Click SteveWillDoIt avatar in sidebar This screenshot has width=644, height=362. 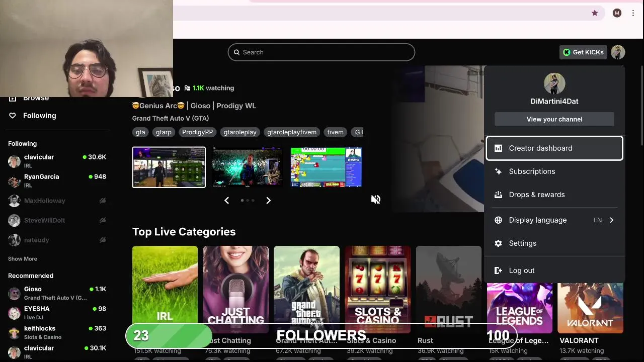(14, 220)
